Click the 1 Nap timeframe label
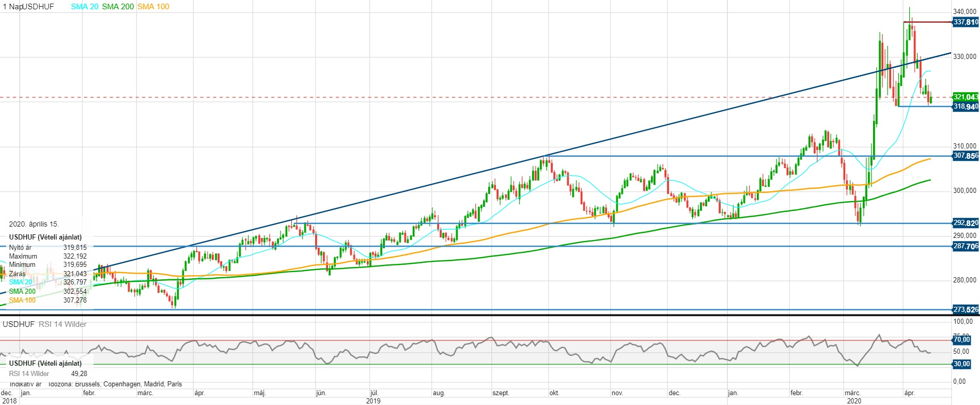 tap(12, 7)
